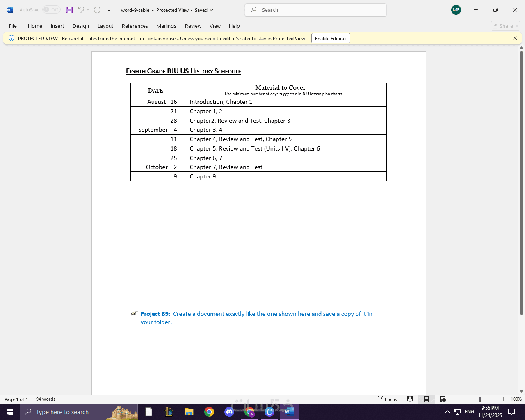The image size is (525, 420).
Task: Click the network icon in system tray
Action: 457,412
